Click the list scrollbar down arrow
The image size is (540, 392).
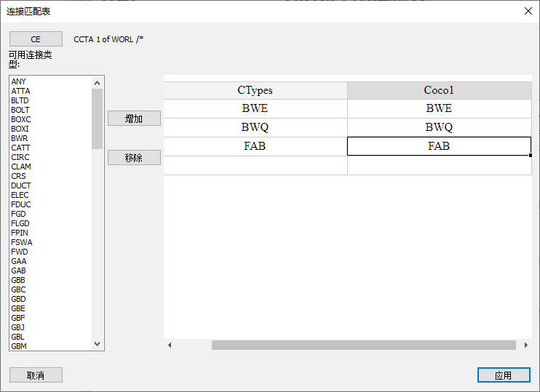tap(98, 344)
